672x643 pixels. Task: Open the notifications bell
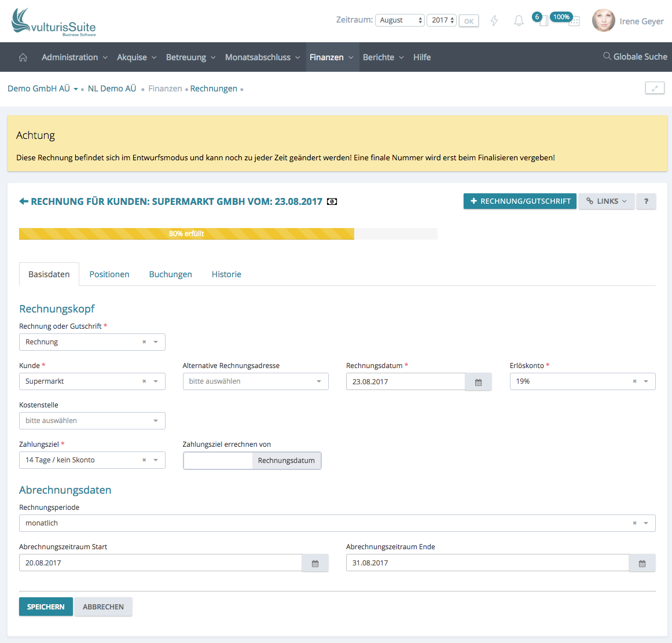click(x=519, y=21)
